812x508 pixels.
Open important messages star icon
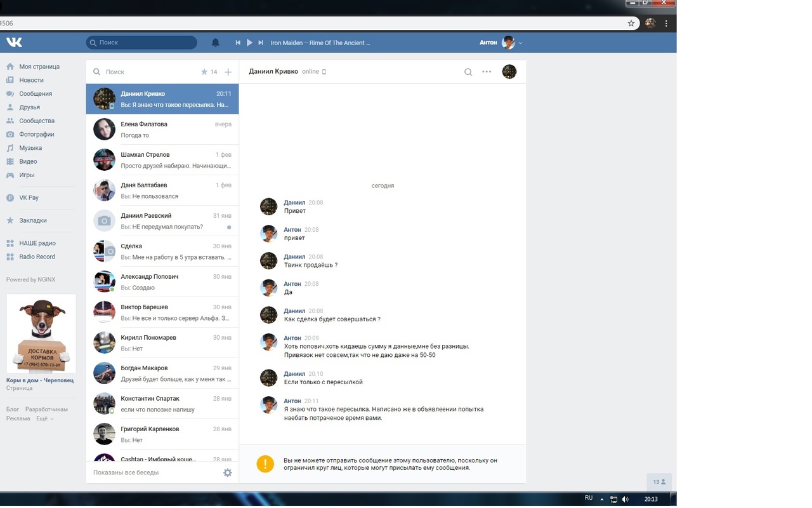(204, 72)
